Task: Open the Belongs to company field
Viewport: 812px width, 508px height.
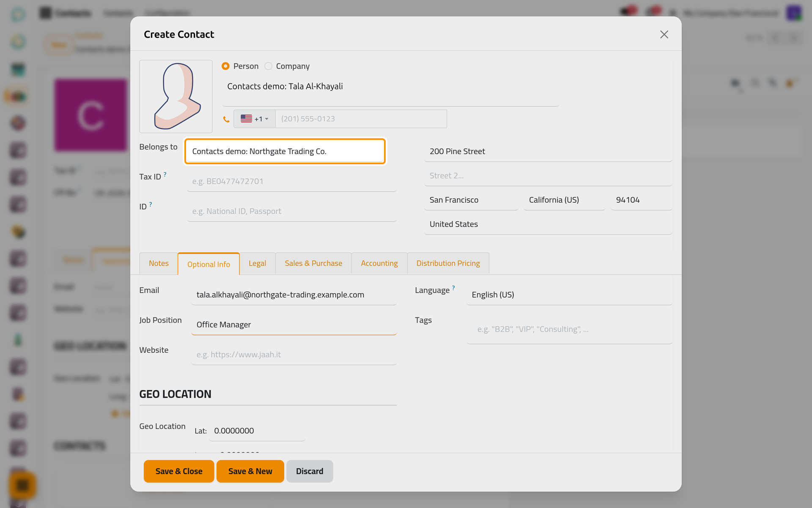Action: tap(285, 151)
